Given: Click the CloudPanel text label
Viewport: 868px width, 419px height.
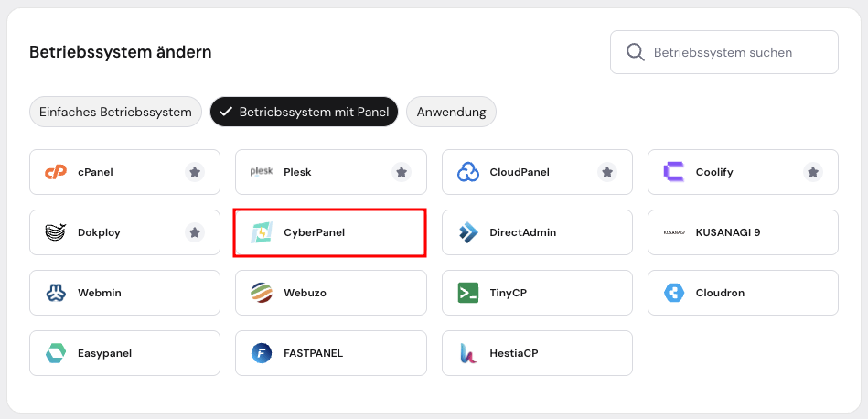Looking at the screenshot, I should 520,172.
